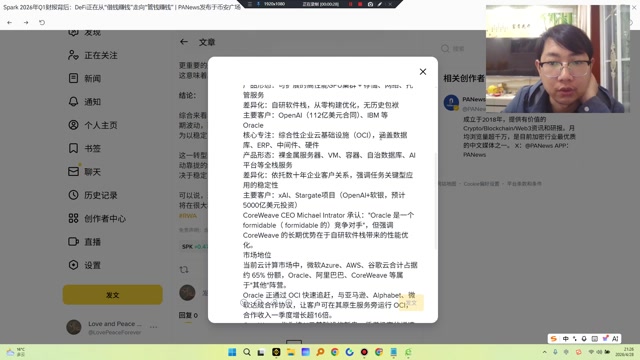This screenshot has width=640, height=360.
Task: Open the PANews creator avatar
Action: click(x=451, y=102)
